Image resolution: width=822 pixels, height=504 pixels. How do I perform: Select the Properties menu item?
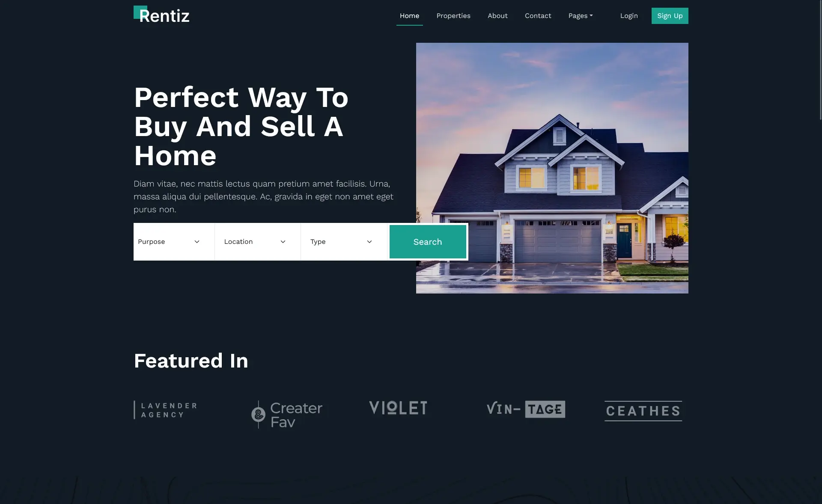453,16
